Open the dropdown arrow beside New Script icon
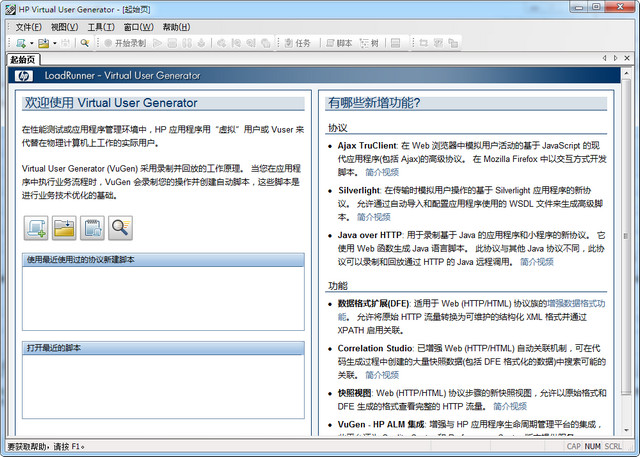 click(x=31, y=43)
